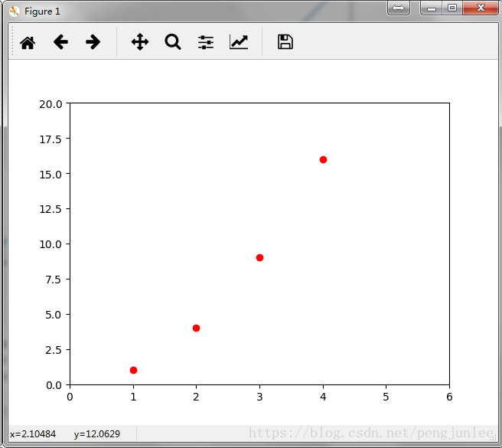
Task: Close the Figure 1 window
Action: (x=481, y=8)
